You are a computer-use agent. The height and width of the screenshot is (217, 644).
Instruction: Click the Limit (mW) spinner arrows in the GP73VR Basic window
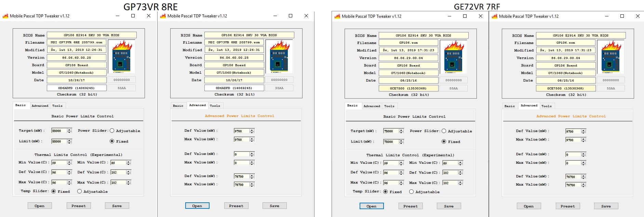(69, 141)
